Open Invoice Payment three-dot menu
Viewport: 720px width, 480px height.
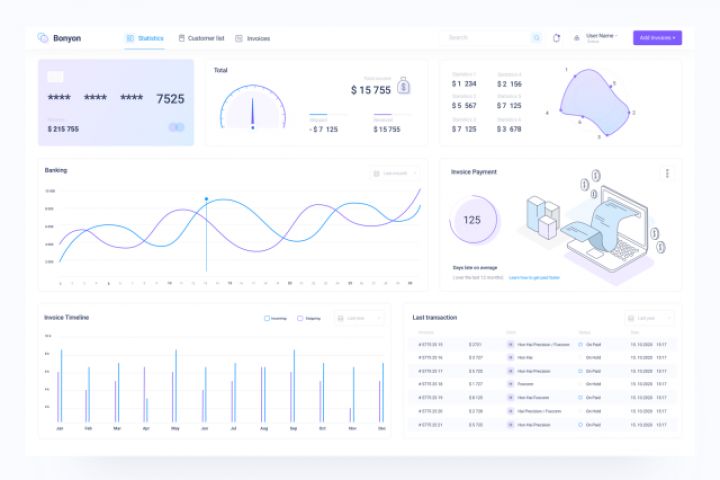tap(667, 173)
